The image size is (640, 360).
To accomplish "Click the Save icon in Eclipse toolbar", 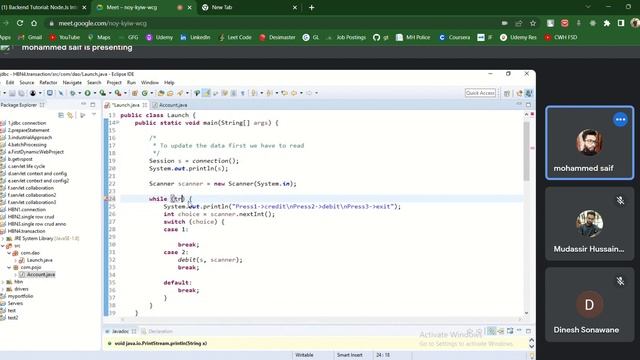I will pyautogui.click(x=12, y=93).
